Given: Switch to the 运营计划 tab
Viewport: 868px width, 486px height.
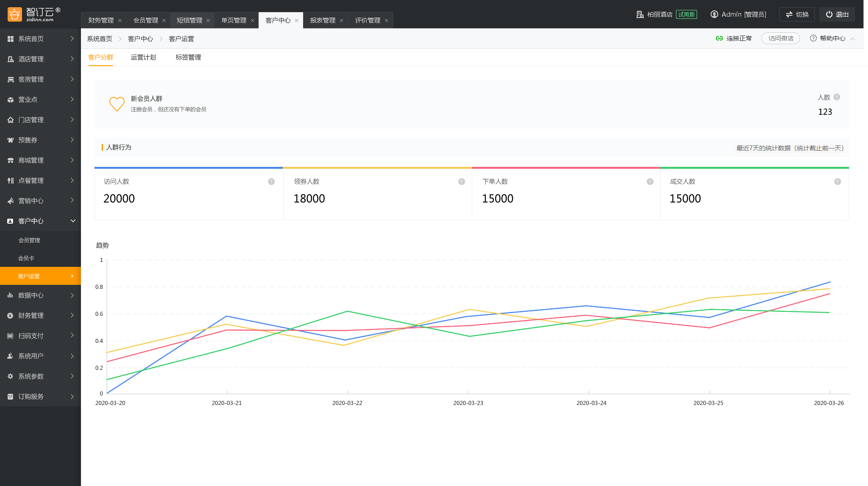Looking at the screenshot, I should pyautogui.click(x=143, y=57).
